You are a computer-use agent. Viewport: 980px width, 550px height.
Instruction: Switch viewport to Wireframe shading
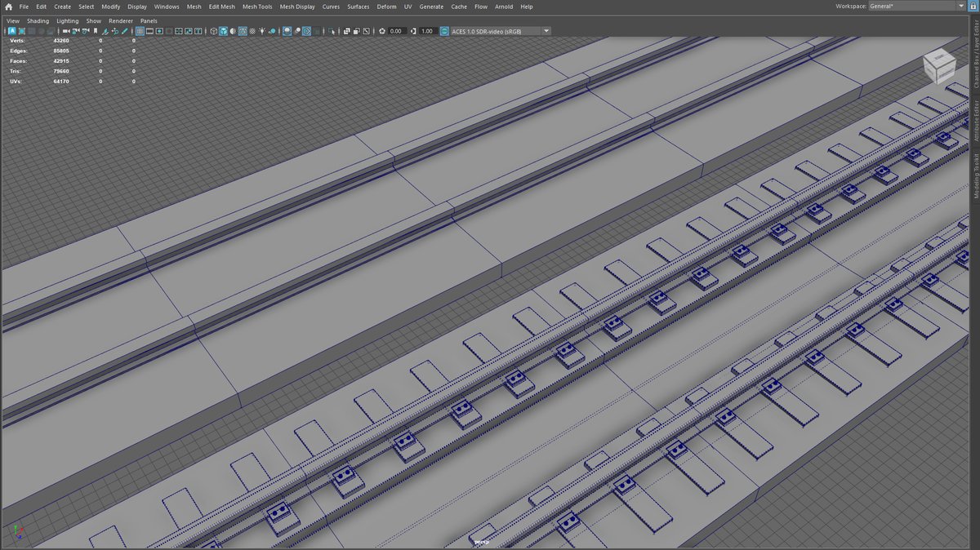click(x=214, y=31)
